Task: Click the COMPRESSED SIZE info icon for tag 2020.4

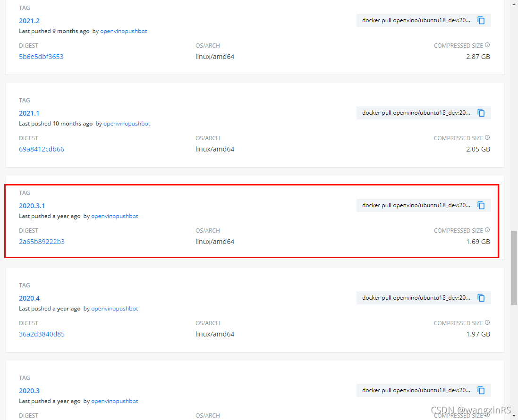Action: (x=487, y=322)
